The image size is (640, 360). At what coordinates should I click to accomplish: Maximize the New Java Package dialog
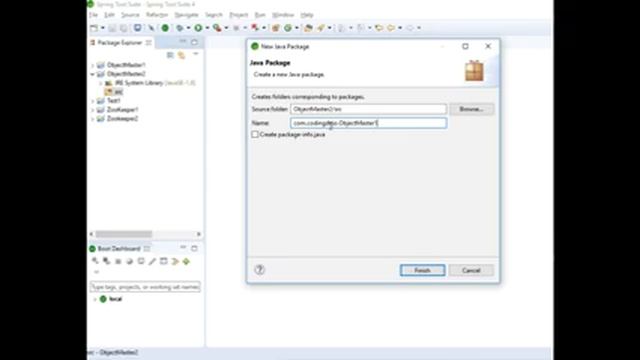coord(465,46)
